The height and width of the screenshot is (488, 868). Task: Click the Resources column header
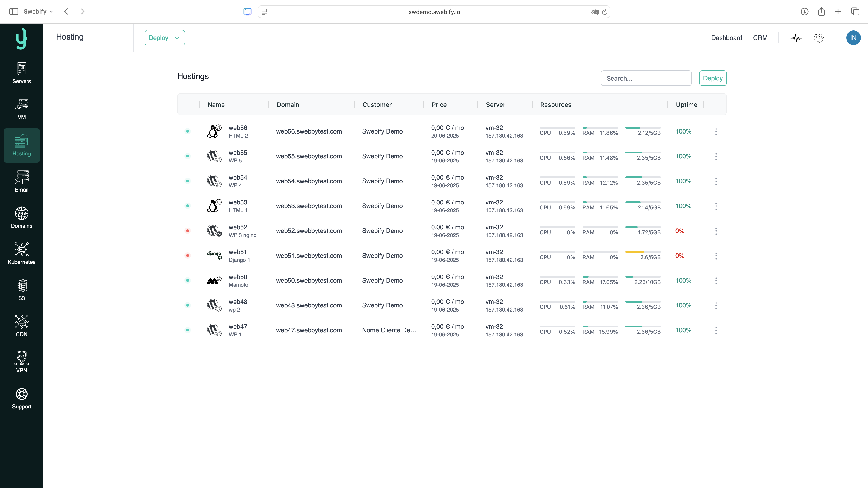pos(556,105)
